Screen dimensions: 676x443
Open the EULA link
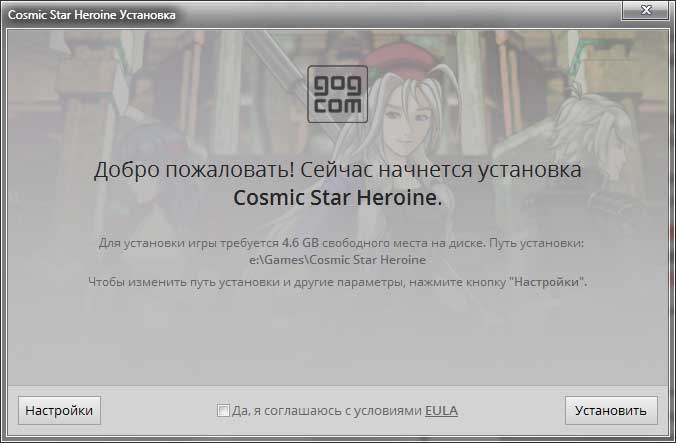click(x=441, y=411)
